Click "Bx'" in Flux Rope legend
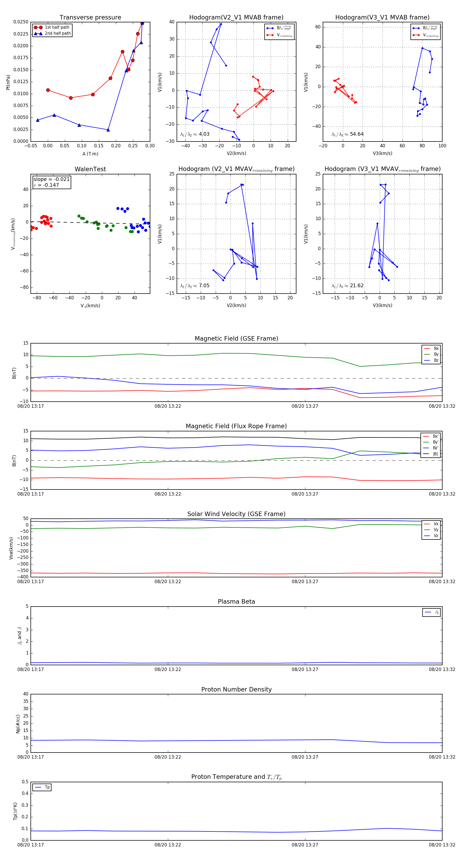 pos(436,436)
